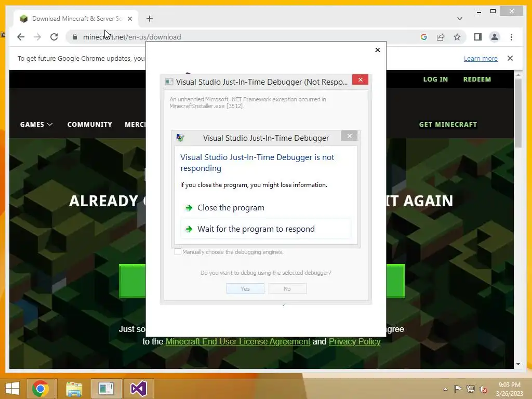
Task: Click the Visual Studio taskbar icon
Action: tap(139, 389)
